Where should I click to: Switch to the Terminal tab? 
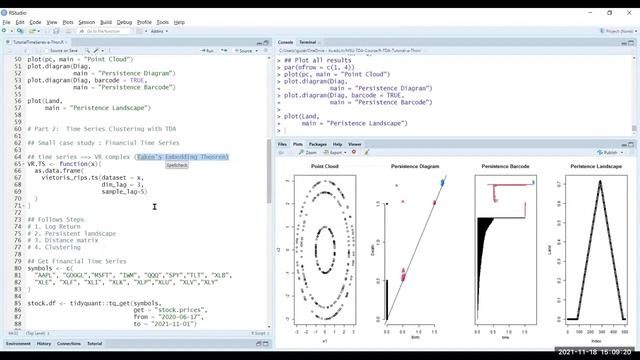(x=307, y=42)
